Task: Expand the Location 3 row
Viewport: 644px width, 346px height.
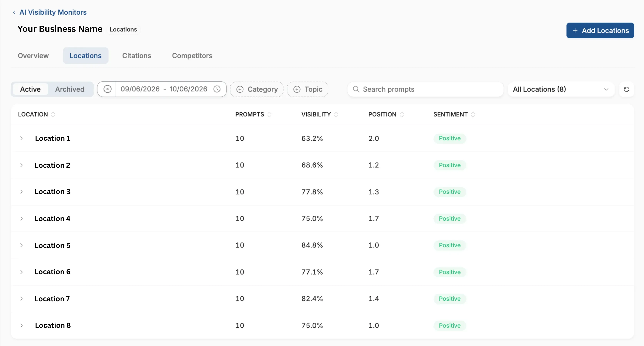Action: click(x=22, y=192)
